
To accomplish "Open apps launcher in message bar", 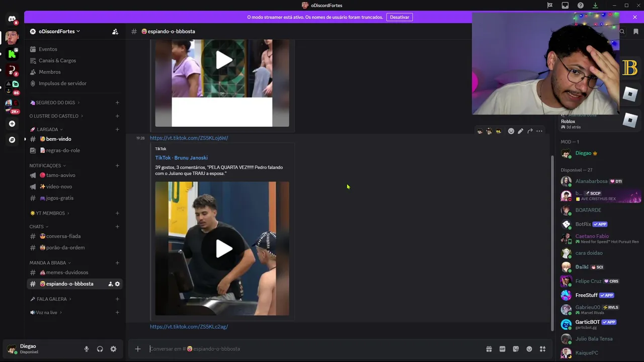I will (x=543, y=349).
